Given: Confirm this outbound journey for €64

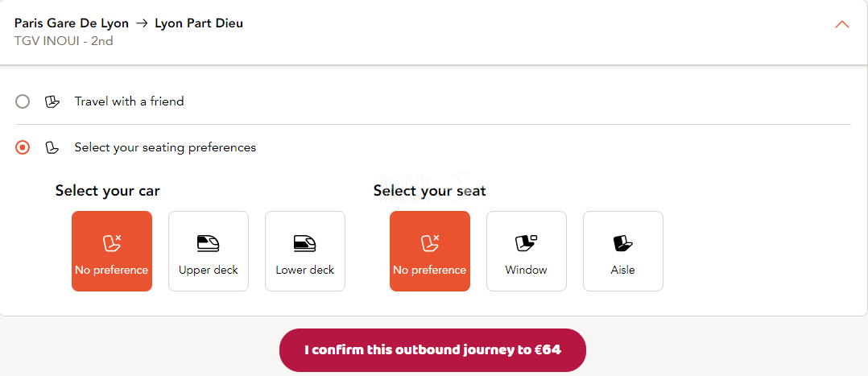Looking at the screenshot, I should click(x=432, y=350).
